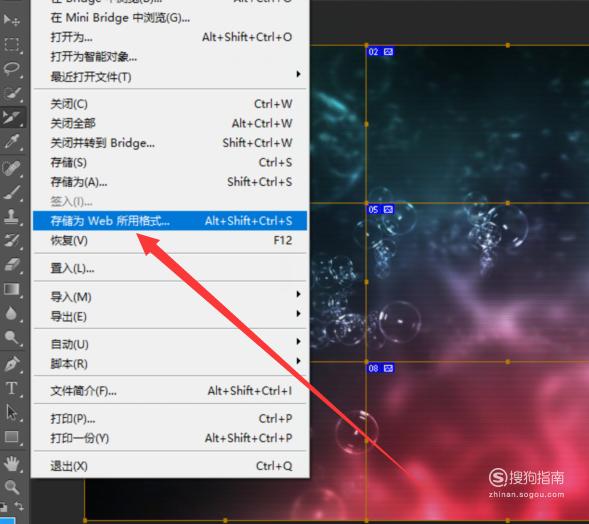Select the Eyedropper tool
Viewport: 589px width, 524px height.
11,142
